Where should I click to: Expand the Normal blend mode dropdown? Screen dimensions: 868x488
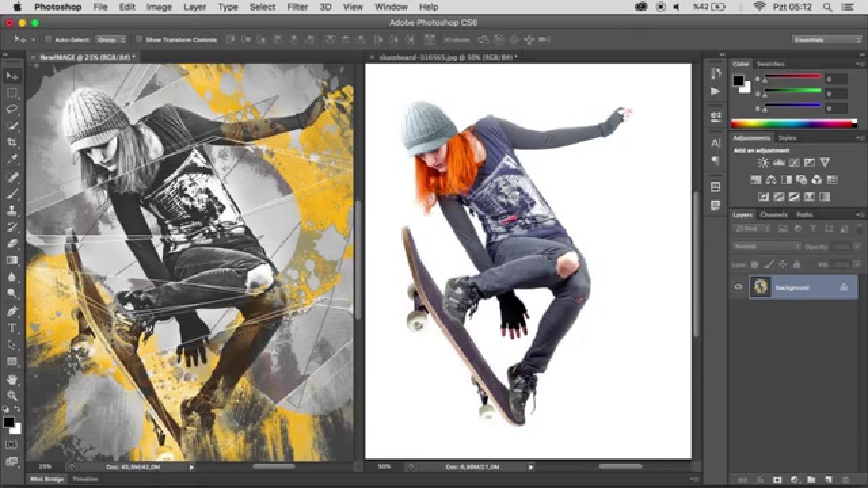point(767,247)
